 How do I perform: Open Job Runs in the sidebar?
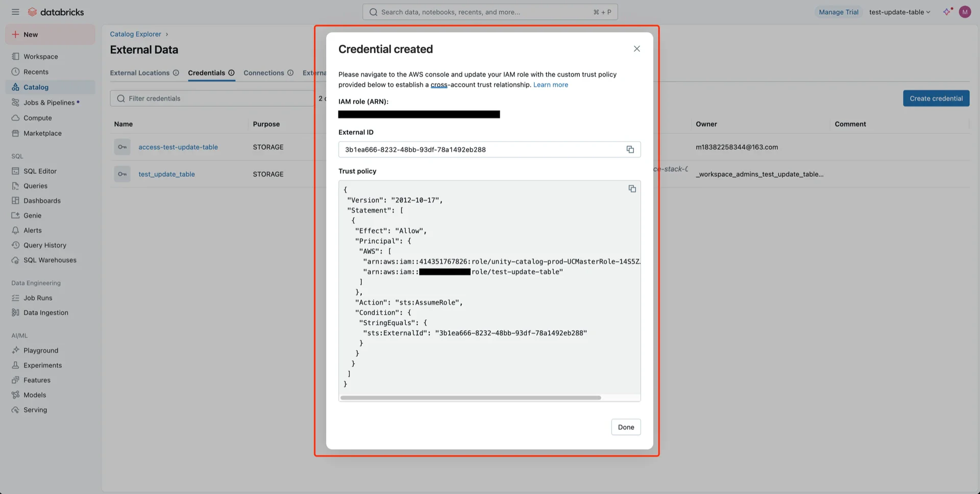50,298
